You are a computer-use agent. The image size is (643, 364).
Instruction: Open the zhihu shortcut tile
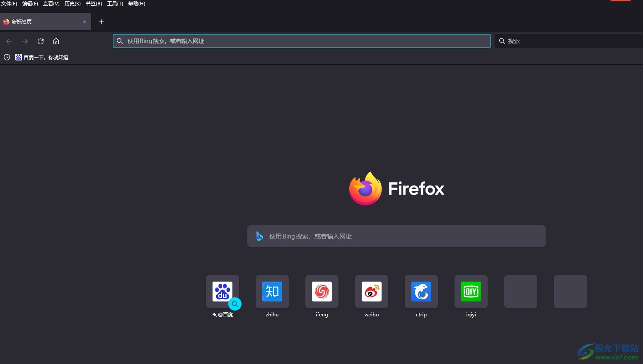(272, 292)
